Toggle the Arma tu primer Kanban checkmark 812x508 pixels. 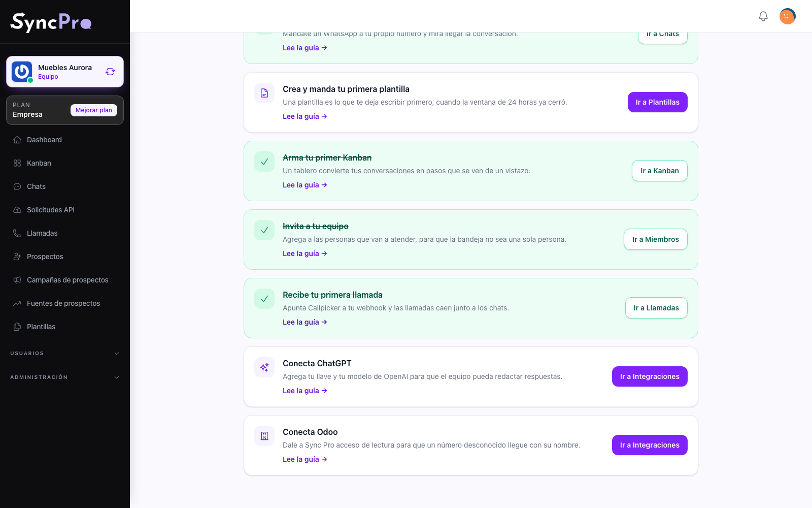point(264,162)
